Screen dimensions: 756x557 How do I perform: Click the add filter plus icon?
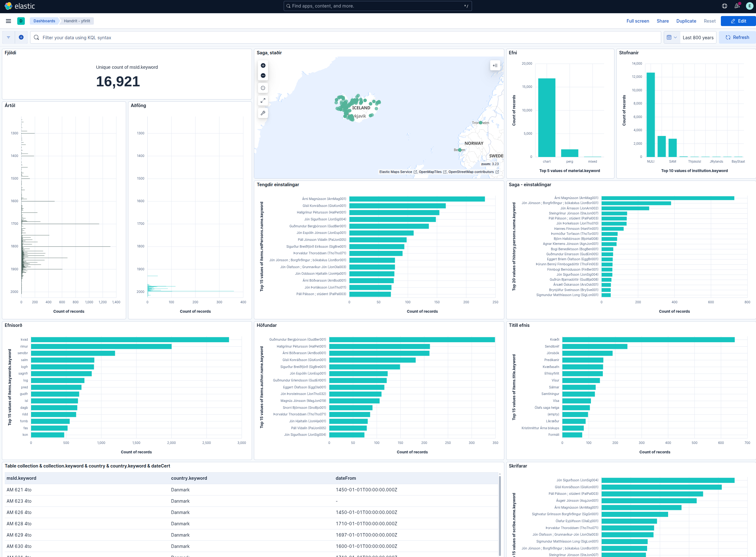coord(21,37)
